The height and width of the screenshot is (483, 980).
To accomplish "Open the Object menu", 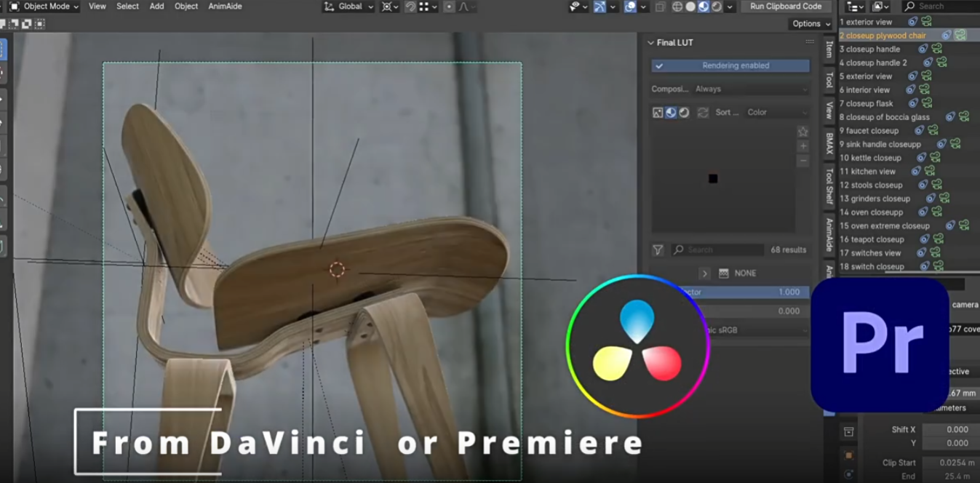I will [186, 7].
